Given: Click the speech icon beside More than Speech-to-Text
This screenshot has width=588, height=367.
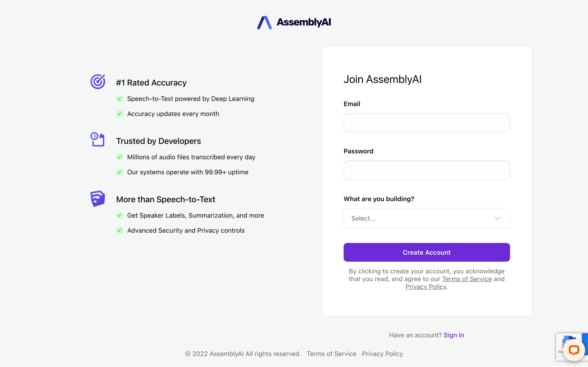Looking at the screenshot, I should [x=97, y=198].
